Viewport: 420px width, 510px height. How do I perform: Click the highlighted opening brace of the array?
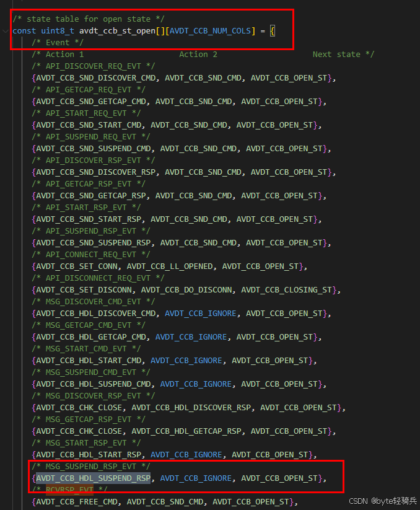click(273, 31)
